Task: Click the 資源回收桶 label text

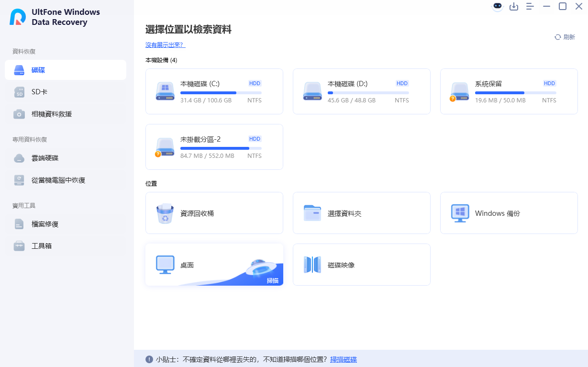Action: pyautogui.click(x=197, y=213)
